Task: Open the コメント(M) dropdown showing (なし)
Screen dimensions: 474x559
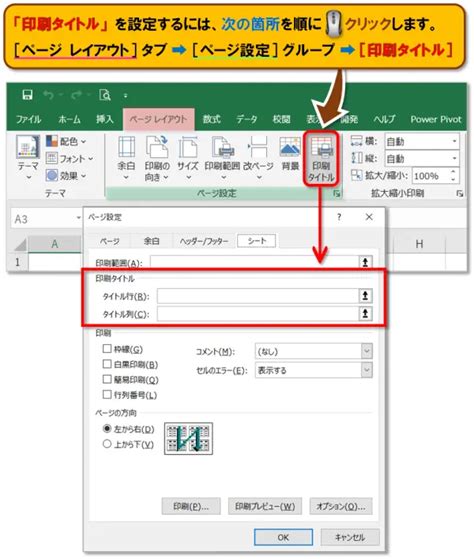Action: tap(314, 351)
